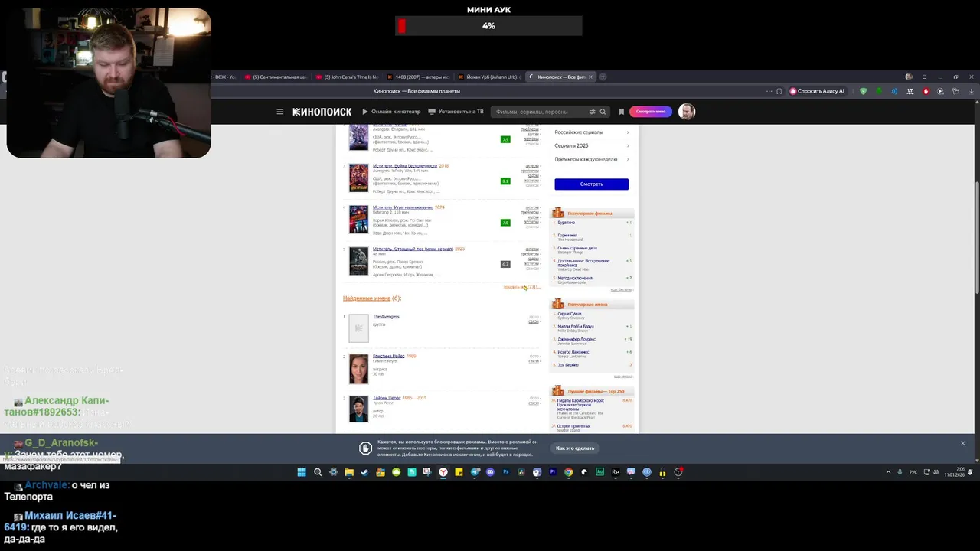
Task: Open The Avengers group name result
Action: click(x=386, y=317)
